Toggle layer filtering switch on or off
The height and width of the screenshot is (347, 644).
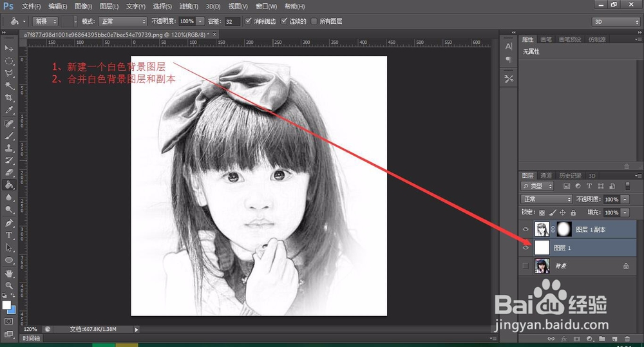pyautogui.click(x=627, y=186)
